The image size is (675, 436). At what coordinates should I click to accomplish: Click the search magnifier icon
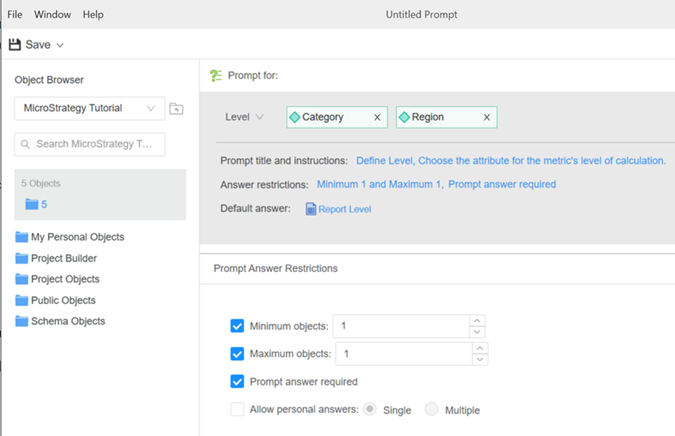25,144
